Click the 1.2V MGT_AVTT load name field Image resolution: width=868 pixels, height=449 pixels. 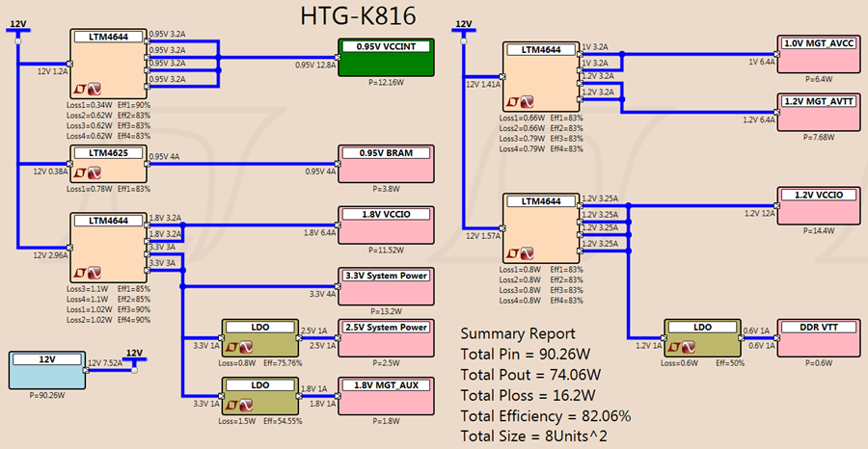[819, 101]
